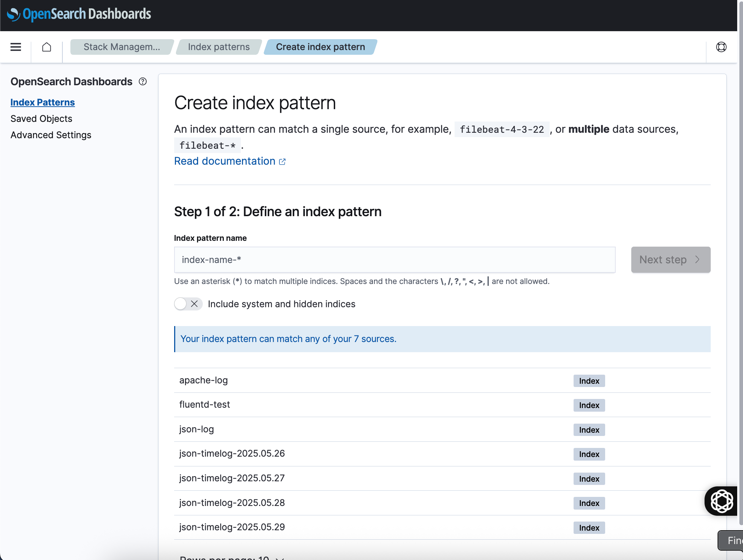This screenshot has height=560, width=743.
Task: Go to Index patterns breadcrumb
Action: coord(219,47)
